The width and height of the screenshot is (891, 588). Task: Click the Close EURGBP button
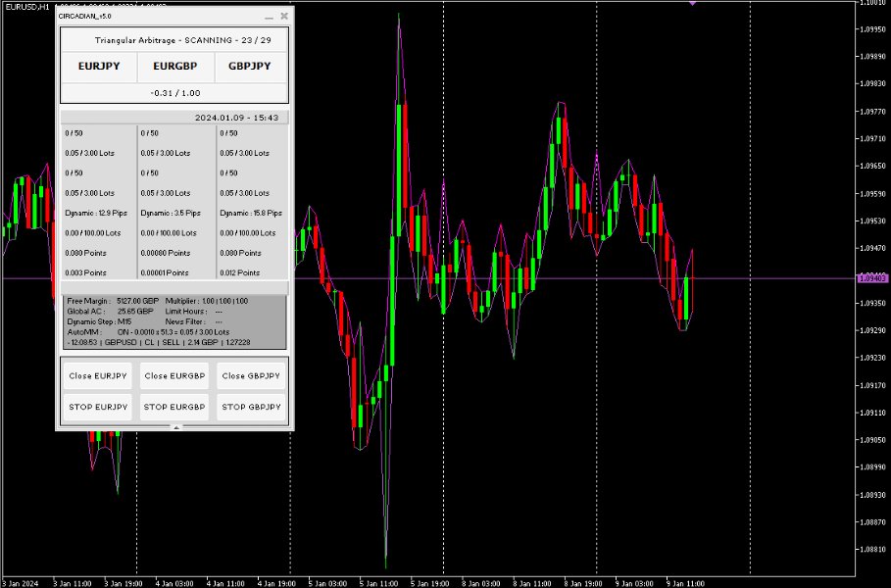[174, 376]
